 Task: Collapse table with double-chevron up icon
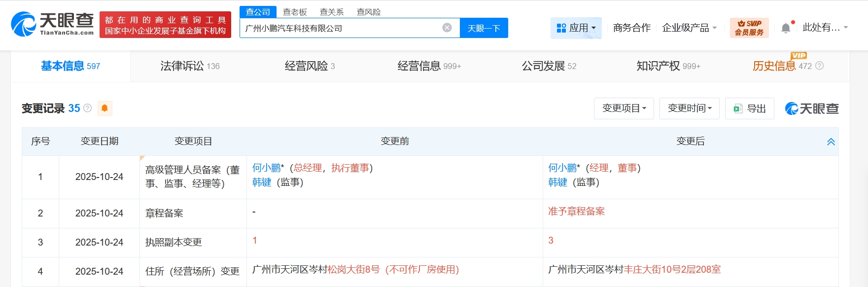click(831, 142)
